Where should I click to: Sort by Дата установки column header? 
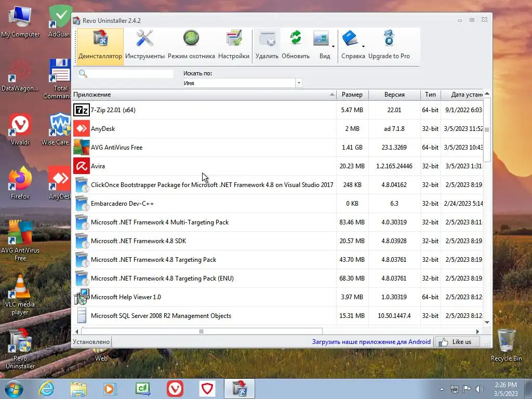(462, 95)
